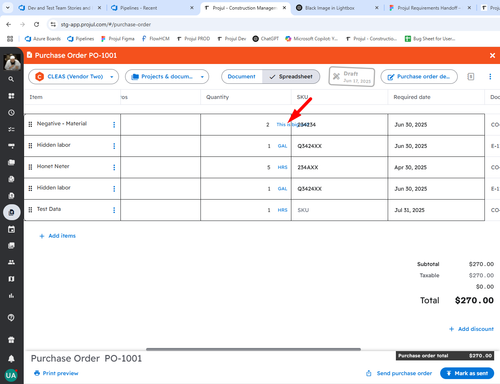
Task: Click the Required date column header
Action: [x=412, y=97]
